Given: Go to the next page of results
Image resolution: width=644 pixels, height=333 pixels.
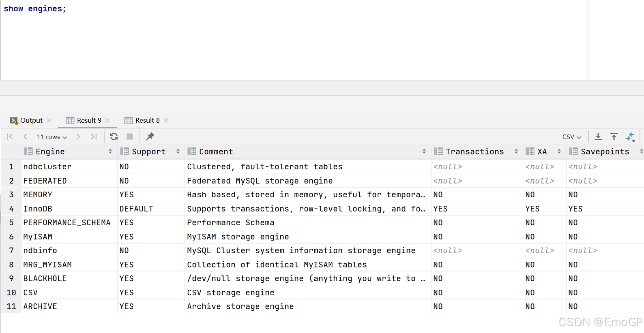Looking at the screenshot, I should coord(78,137).
